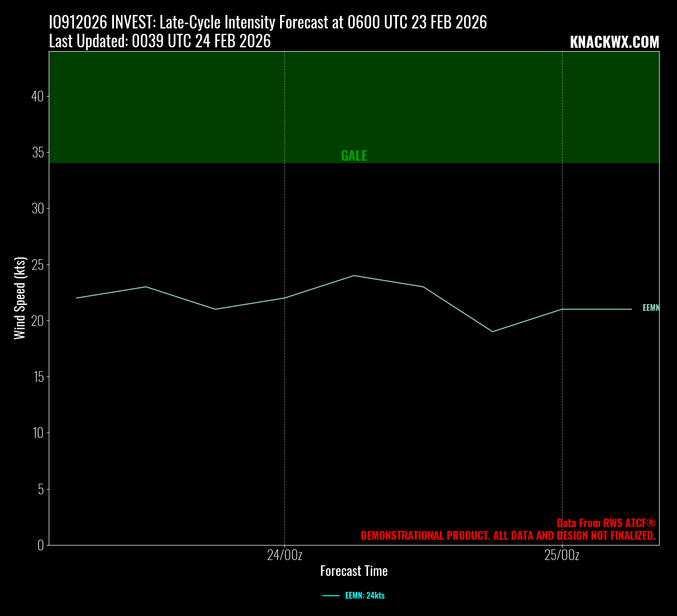The height and width of the screenshot is (616, 677).
Task: Click the KNACKWX.COM watermark link
Action: pos(614,42)
